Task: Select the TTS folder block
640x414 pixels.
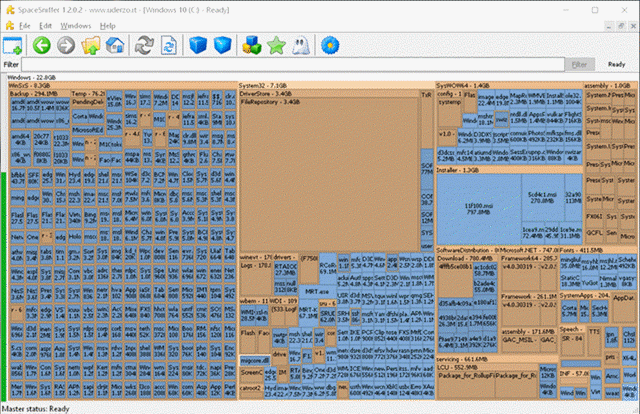Action: [594, 340]
